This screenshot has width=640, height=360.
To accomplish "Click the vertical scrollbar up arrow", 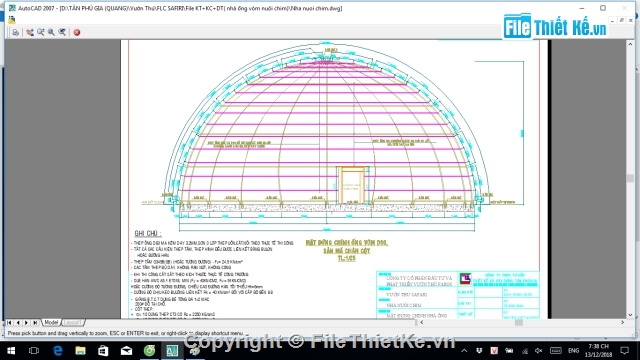I will point(631,44).
